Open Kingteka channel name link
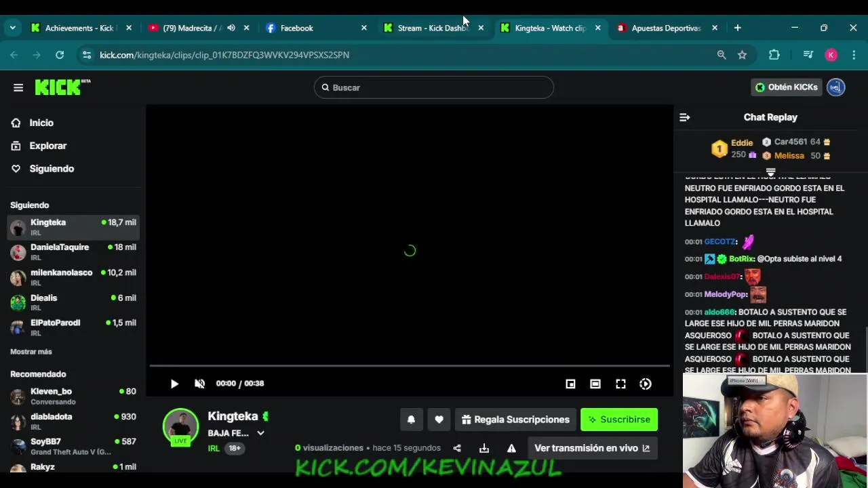 (233, 416)
